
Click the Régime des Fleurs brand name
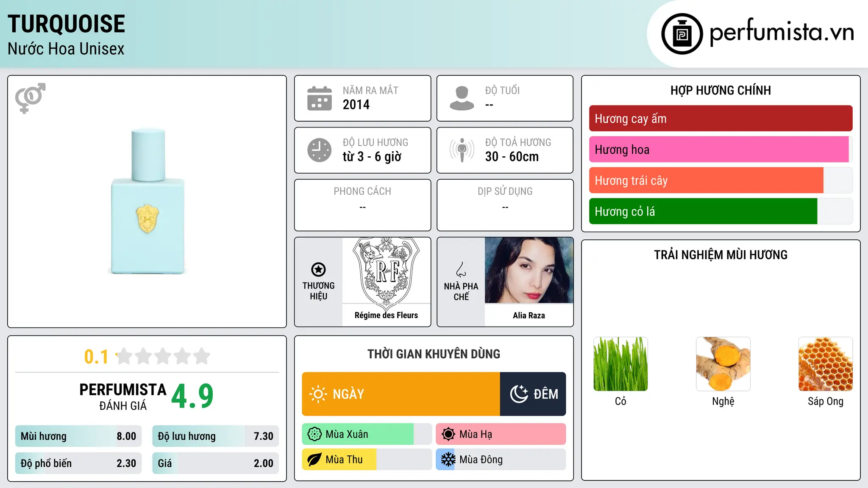[x=386, y=315]
